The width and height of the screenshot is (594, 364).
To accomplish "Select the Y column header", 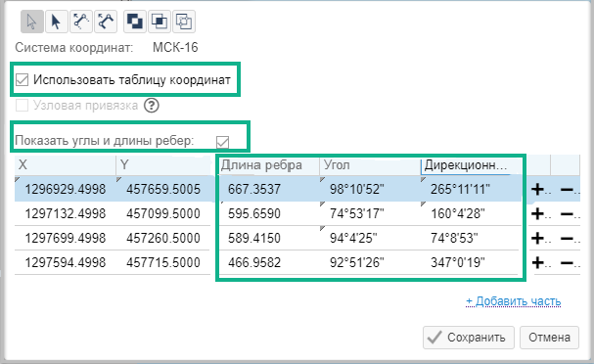I will (163, 164).
